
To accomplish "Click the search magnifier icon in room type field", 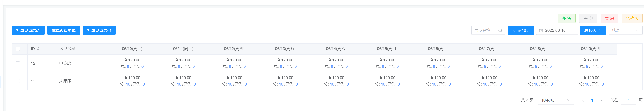I will tap(500, 30).
